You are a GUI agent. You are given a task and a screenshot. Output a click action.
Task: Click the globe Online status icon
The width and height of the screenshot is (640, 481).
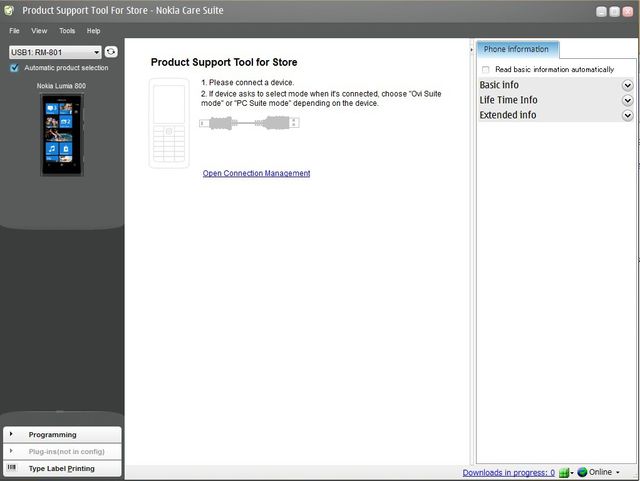click(x=582, y=472)
